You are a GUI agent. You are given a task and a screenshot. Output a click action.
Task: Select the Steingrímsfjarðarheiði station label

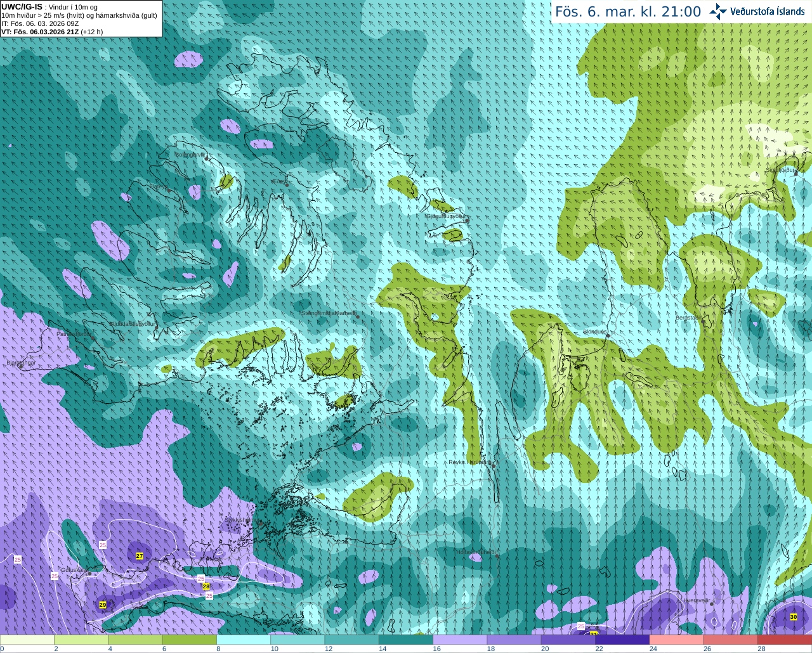pos(328,313)
